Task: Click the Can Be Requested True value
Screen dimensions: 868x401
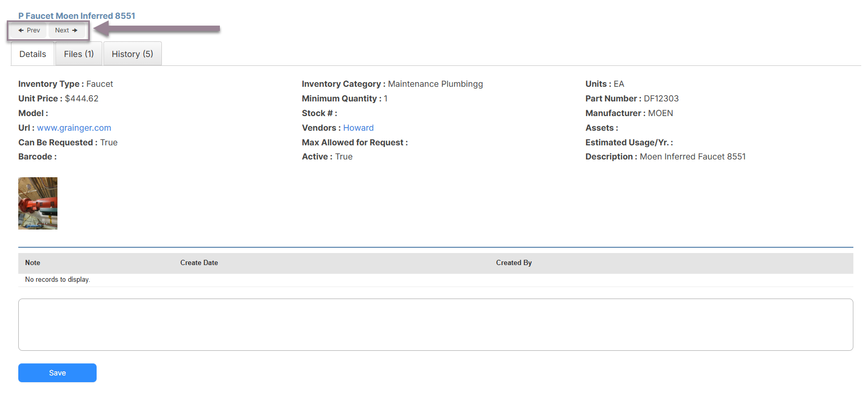Action: 109,142
